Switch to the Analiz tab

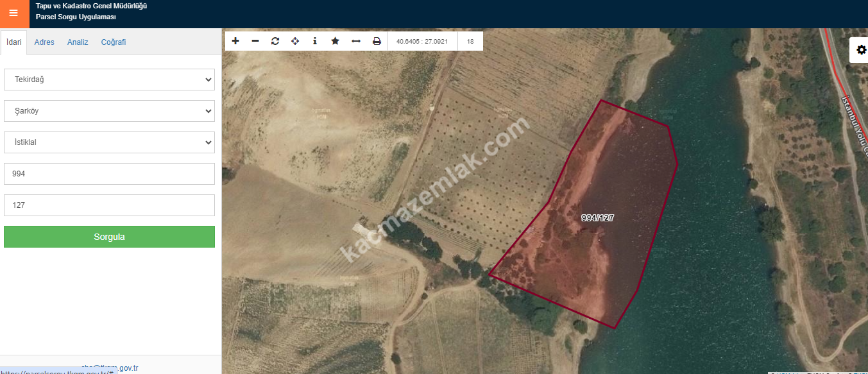pyautogui.click(x=78, y=42)
